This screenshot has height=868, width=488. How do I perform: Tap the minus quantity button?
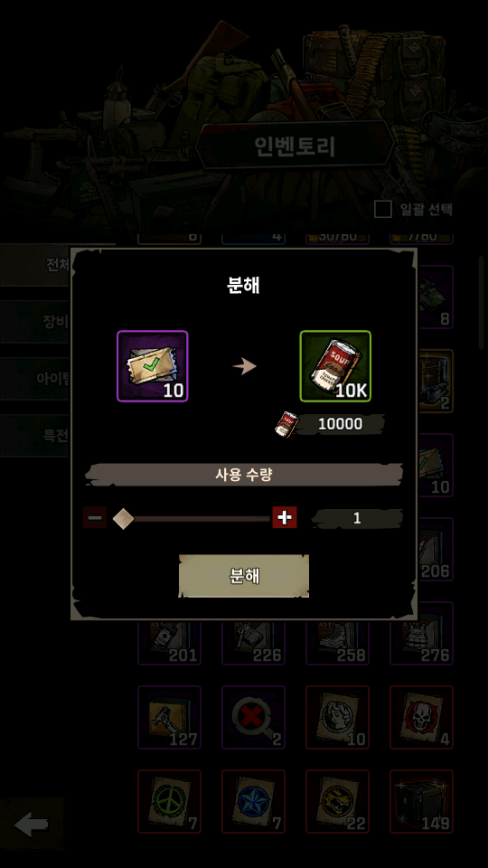click(x=95, y=517)
